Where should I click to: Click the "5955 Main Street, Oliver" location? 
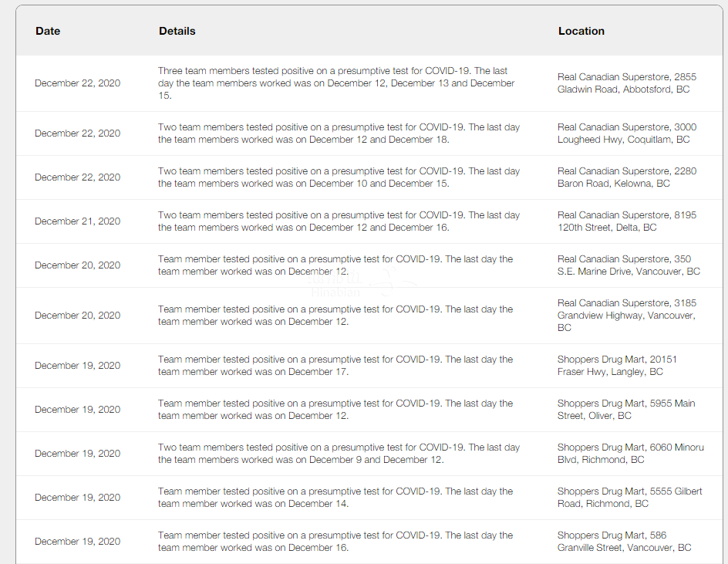[x=626, y=410]
